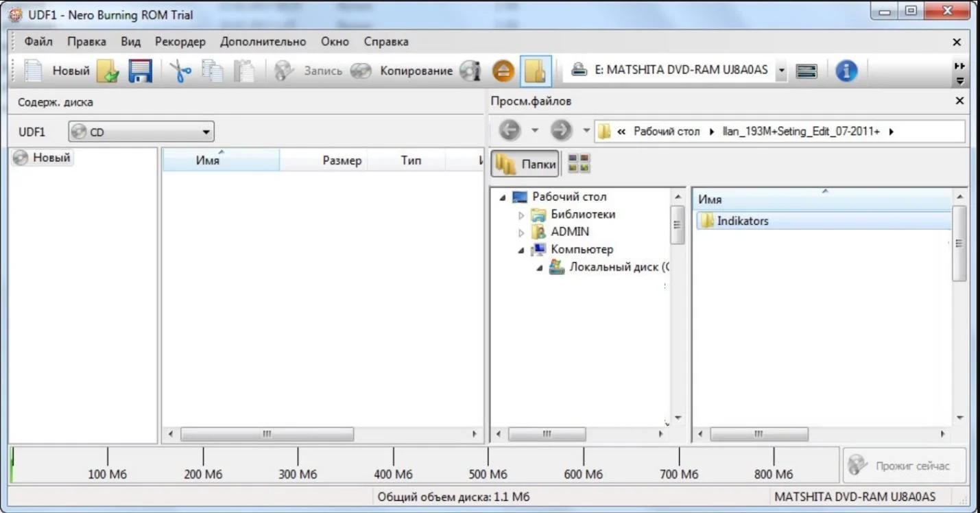980x513 pixels.
Task: Open the recorder selection dropdown arrow
Action: coord(781,71)
